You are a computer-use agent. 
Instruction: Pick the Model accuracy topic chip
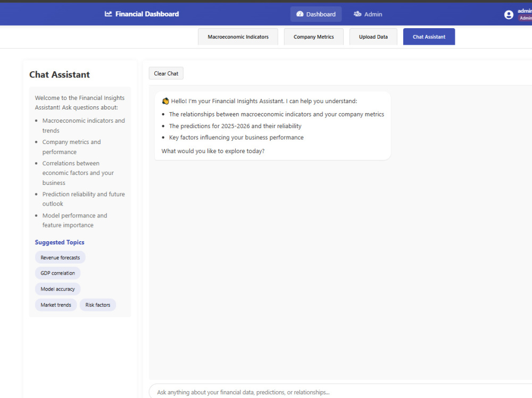(57, 289)
